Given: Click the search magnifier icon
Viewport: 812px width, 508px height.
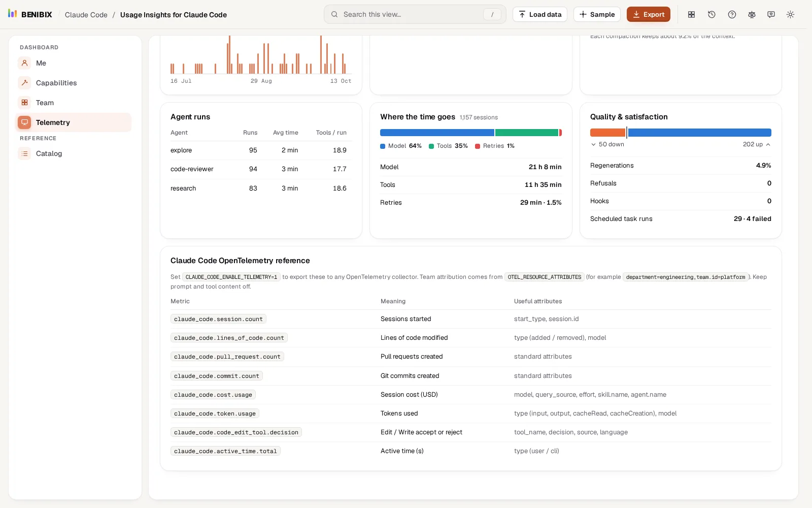Looking at the screenshot, I should (x=334, y=14).
